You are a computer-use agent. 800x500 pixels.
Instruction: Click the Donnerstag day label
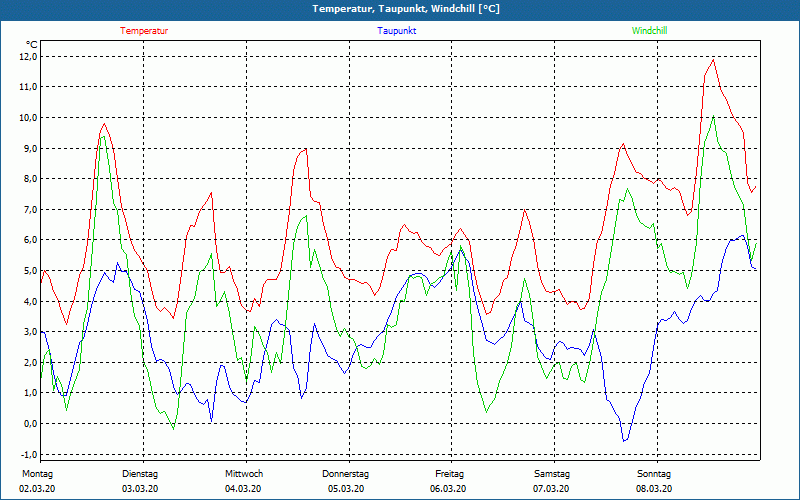coord(345,474)
